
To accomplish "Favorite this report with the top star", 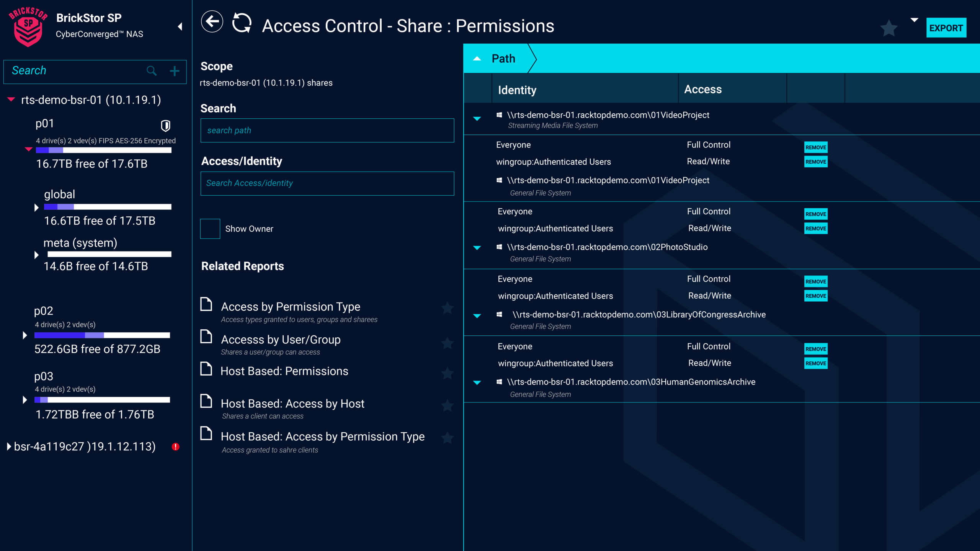I will 889,28.
